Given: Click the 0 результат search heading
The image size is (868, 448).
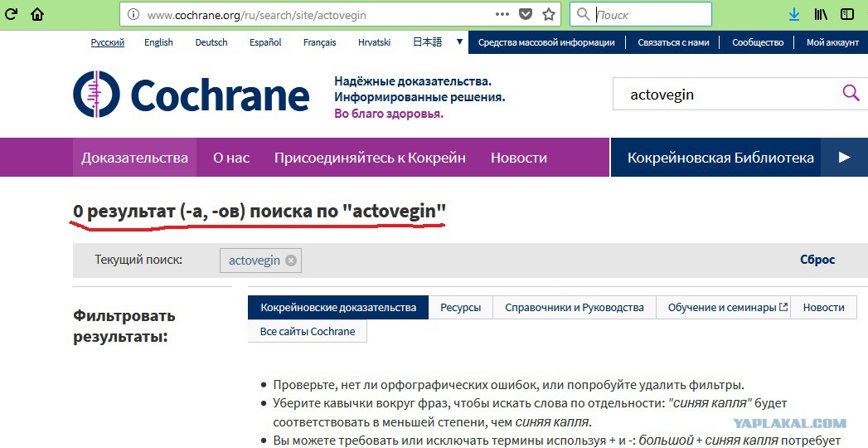Looking at the screenshot, I should 259,211.
